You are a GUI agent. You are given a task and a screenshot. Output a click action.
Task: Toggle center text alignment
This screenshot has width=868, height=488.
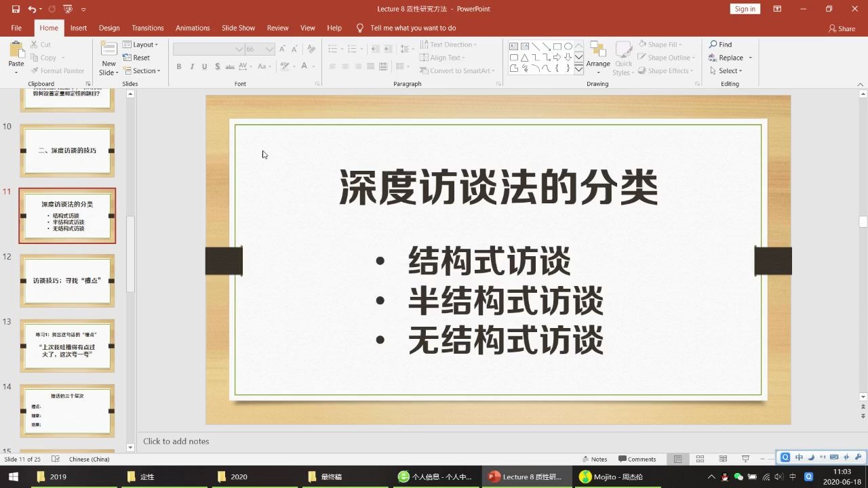click(x=345, y=66)
